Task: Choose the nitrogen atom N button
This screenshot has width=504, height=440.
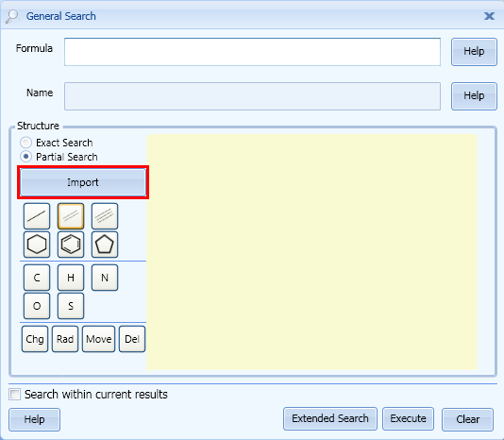Action: [x=105, y=278]
